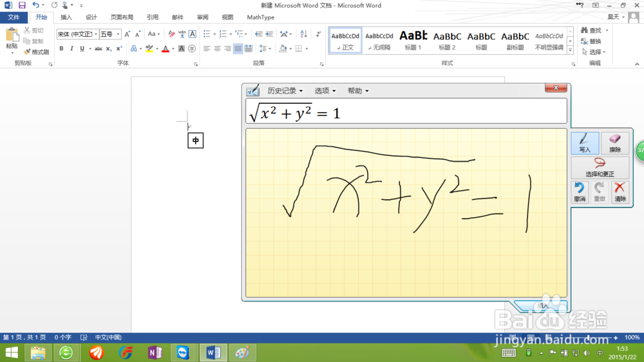
Task: Decrease font size with A-down icon
Action: click(138, 34)
